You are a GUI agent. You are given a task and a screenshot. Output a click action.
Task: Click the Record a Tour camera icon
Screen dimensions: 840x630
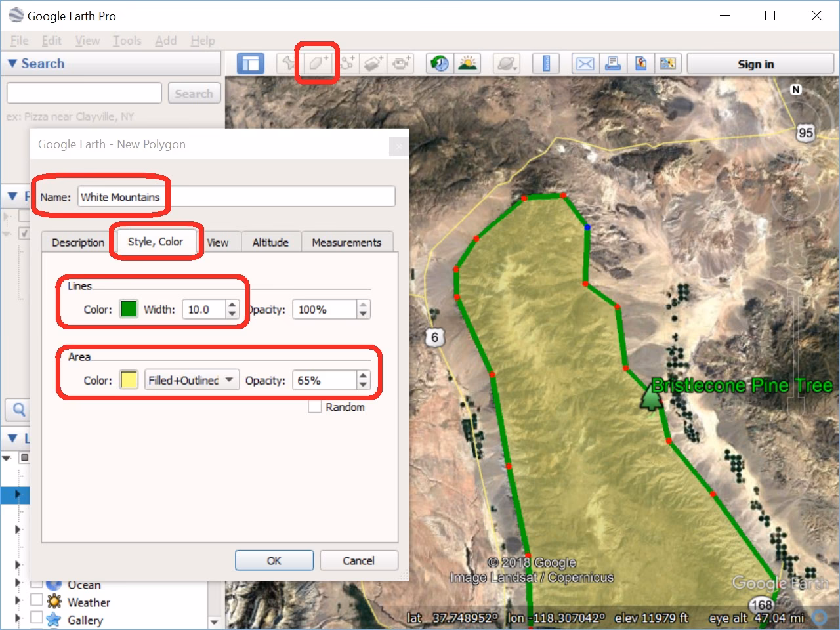pyautogui.click(x=401, y=64)
